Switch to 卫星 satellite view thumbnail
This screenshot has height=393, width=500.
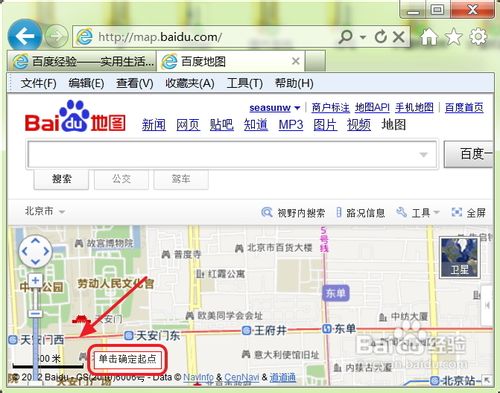459,257
